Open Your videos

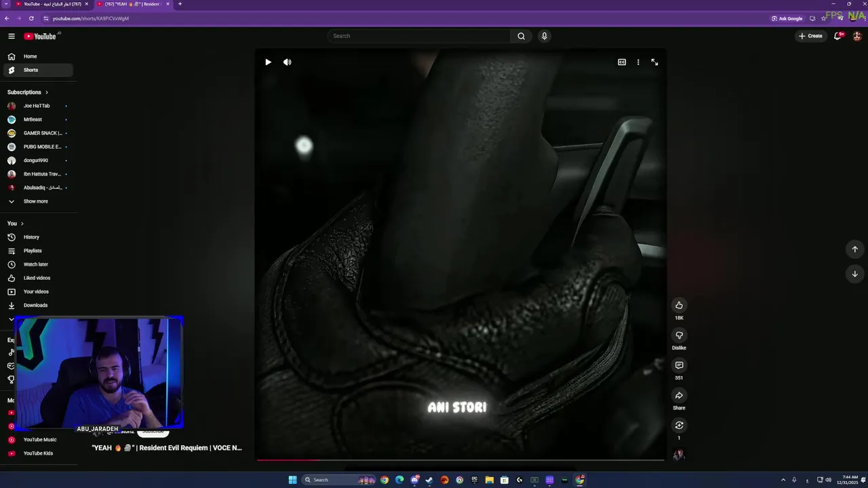click(38, 291)
